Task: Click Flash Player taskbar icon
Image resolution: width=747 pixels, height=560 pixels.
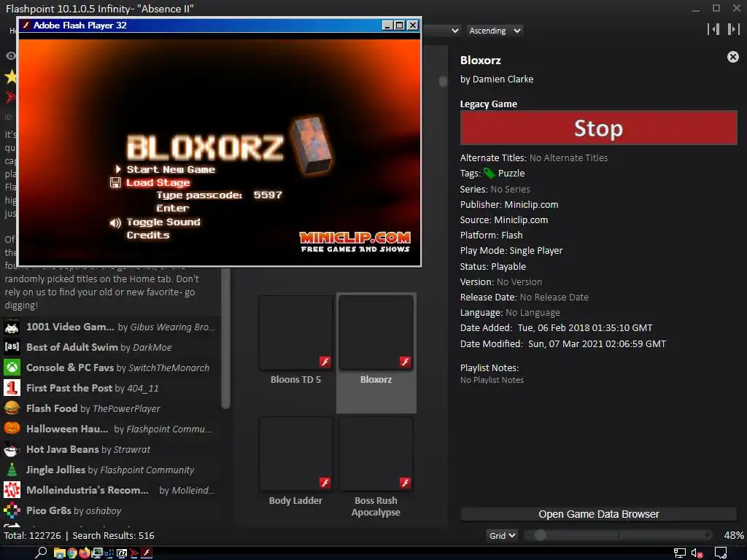Action: (147, 553)
